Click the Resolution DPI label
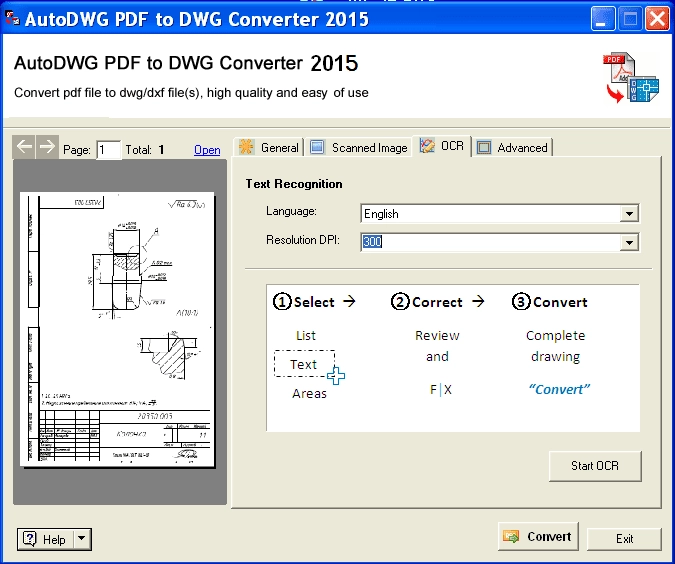Screen dimensions: 675x564 coord(303,240)
